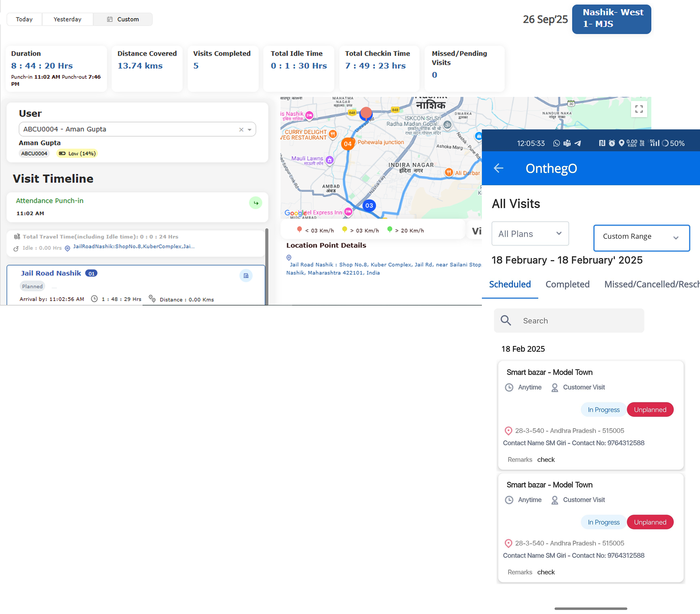The width and height of the screenshot is (700, 614).
Task: Click the Jail Road Nashik building icon
Action: 246,276
